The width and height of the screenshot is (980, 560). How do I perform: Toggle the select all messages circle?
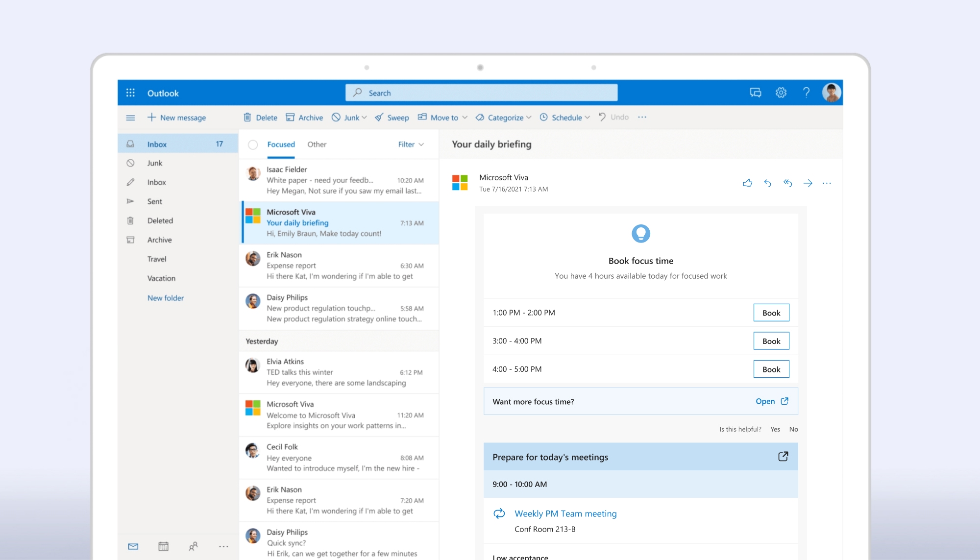point(253,145)
